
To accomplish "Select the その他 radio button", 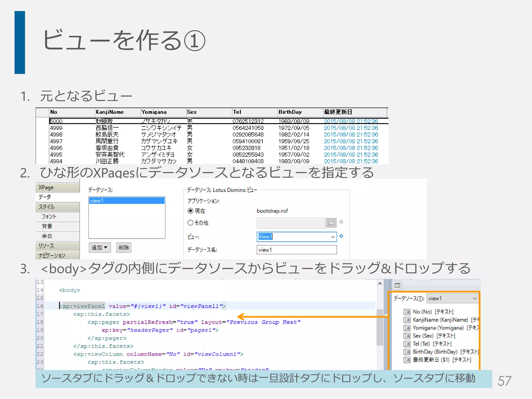I will pyautogui.click(x=190, y=223).
